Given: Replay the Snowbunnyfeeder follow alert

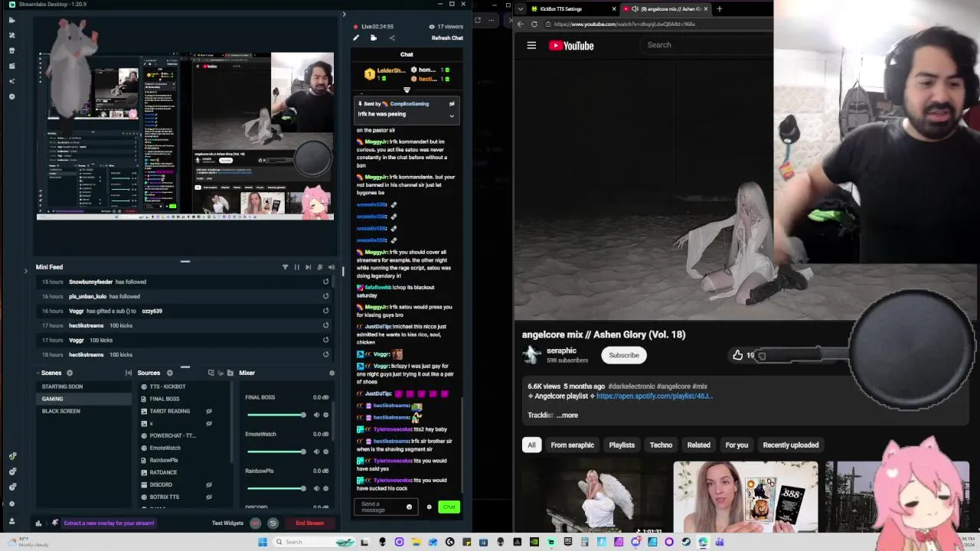Looking at the screenshot, I should click(x=325, y=282).
